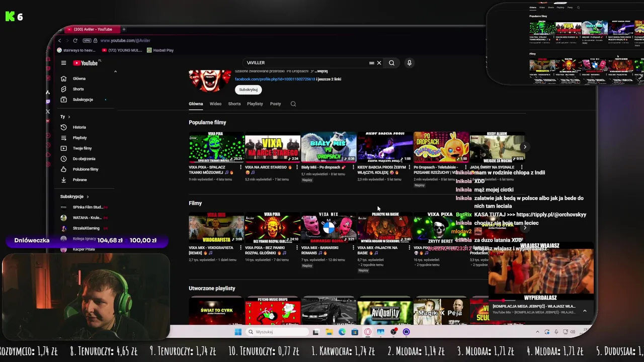Switch to the Playlisty channel tab
This screenshot has height=362, width=644.
(x=255, y=104)
